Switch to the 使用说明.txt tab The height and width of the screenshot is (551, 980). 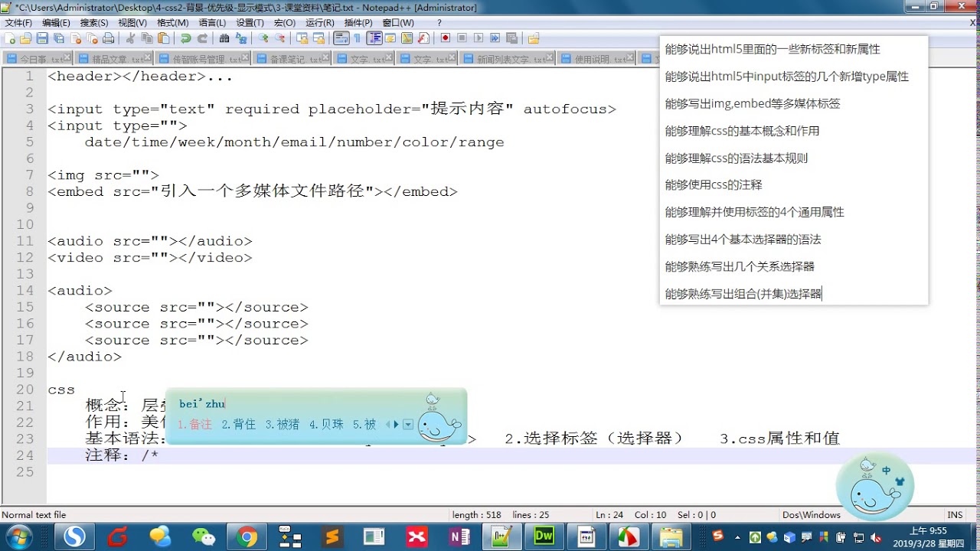coord(596,58)
